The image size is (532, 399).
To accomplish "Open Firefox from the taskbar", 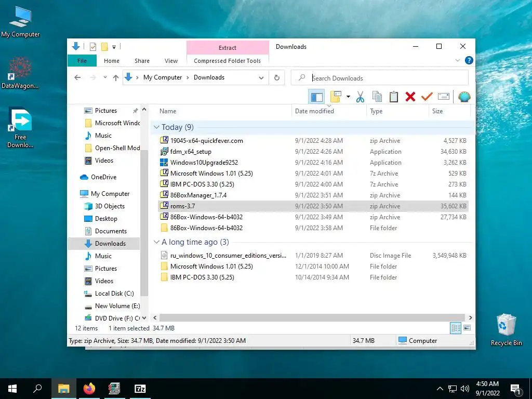I will click(89, 389).
